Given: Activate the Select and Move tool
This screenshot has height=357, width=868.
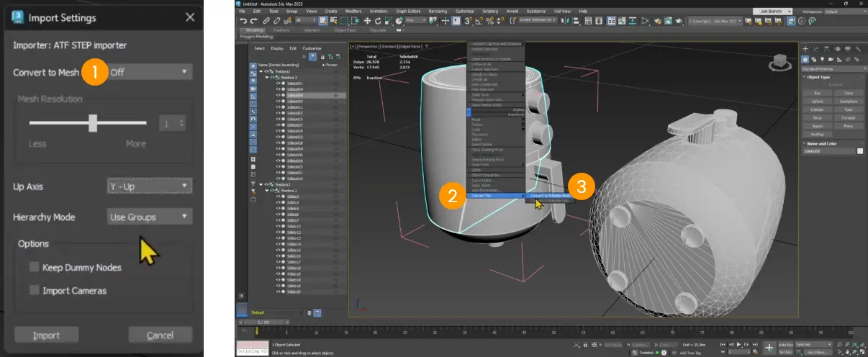Looking at the screenshot, I should coord(367,20).
